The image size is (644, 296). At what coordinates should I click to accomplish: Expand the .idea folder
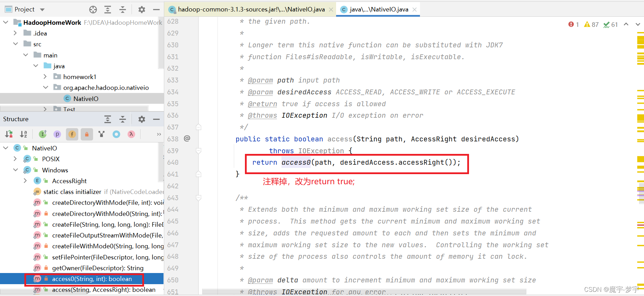(x=15, y=33)
